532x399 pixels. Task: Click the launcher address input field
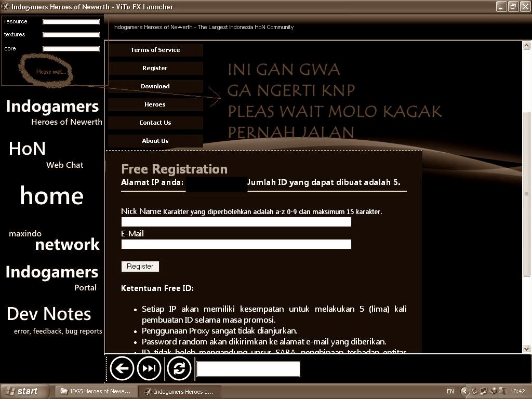248,369
